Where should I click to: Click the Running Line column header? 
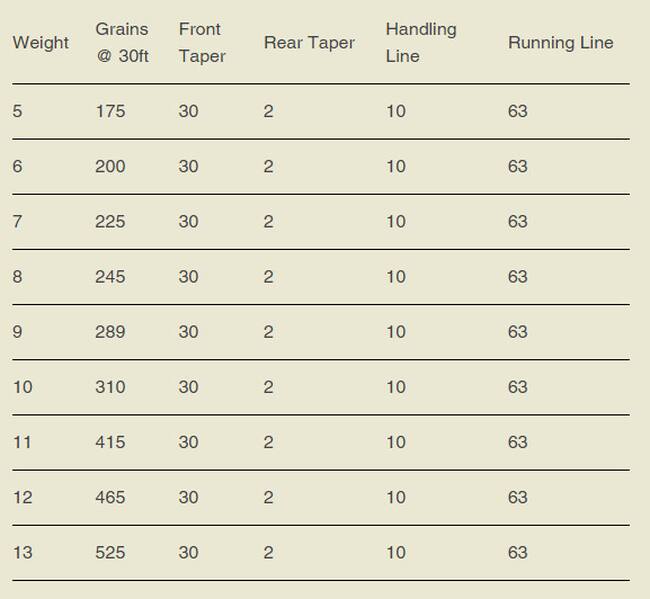[x=560, y=43]
